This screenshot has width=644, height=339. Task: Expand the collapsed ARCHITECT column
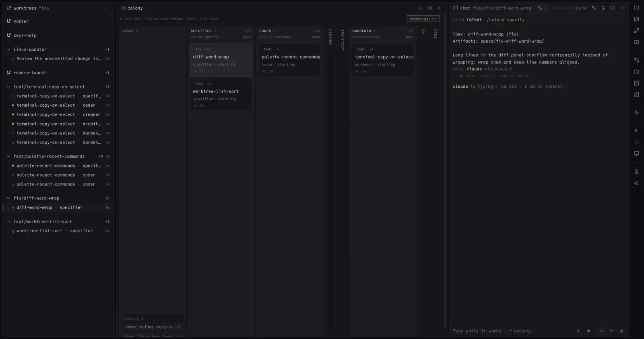[x=343, y=40]
